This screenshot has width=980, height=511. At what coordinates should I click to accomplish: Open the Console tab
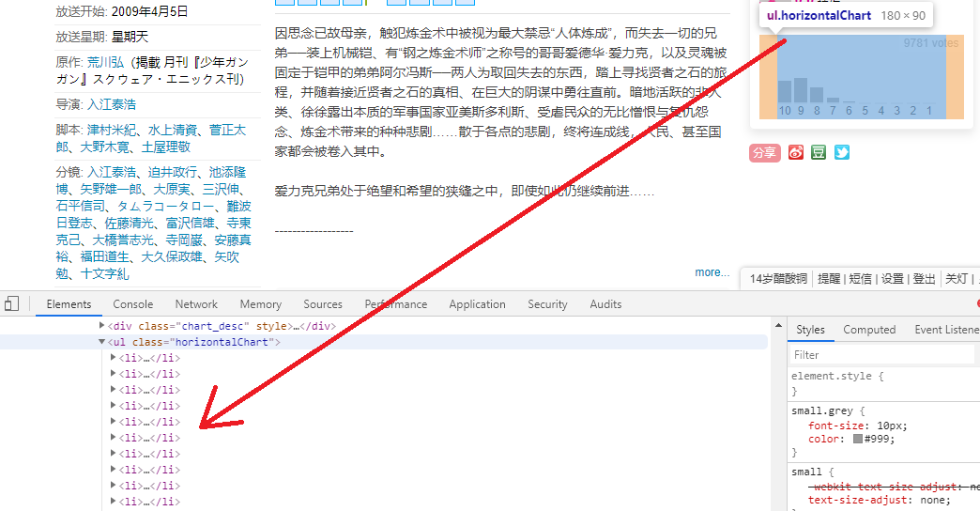coord(132,304)
